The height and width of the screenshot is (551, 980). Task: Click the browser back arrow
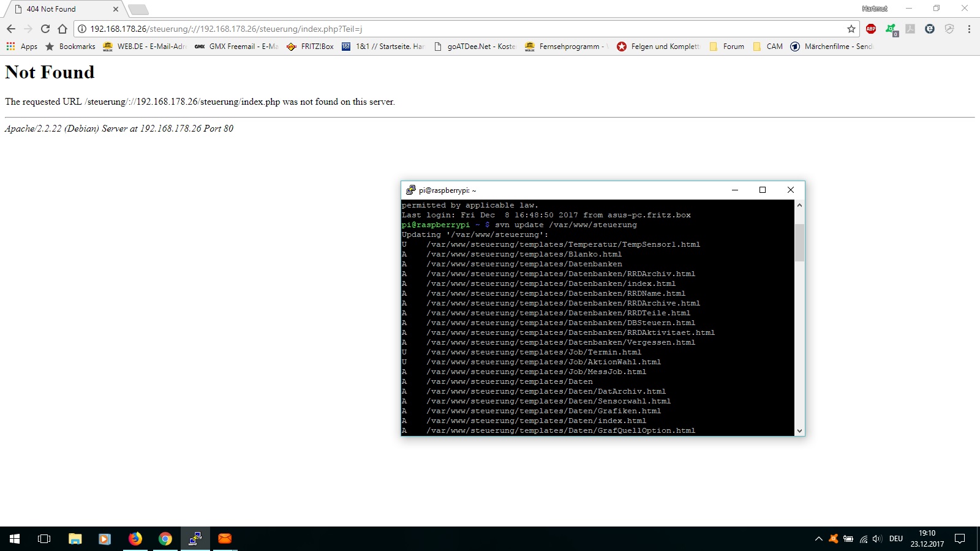click(x=11, y=29)
